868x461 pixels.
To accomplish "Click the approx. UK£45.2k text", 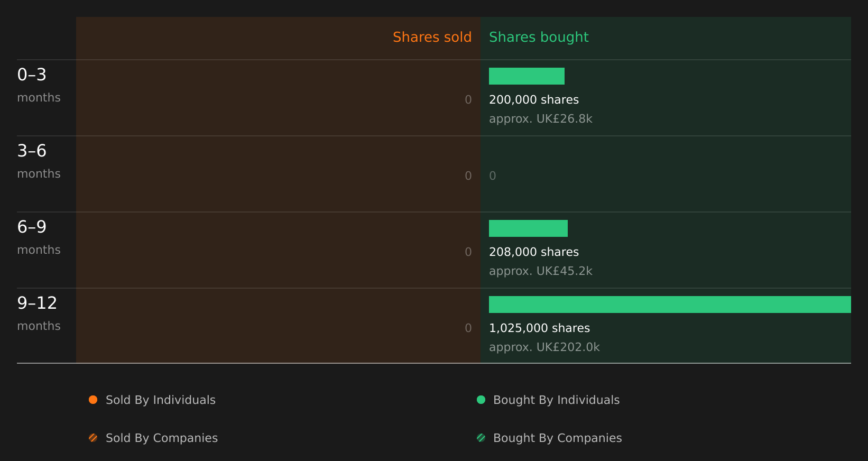I will click(541, 271).
